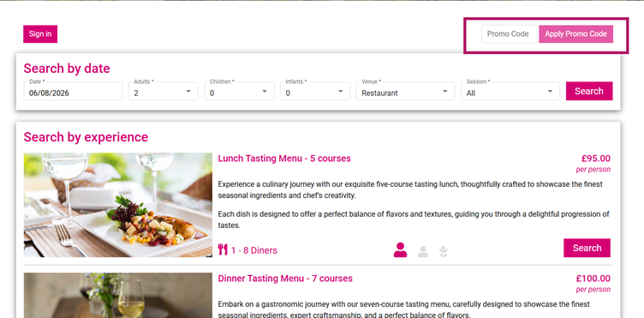Click the 'Each dish is designed' description paragraph
This screenshot has width=644, height=318.
[414, 219]
